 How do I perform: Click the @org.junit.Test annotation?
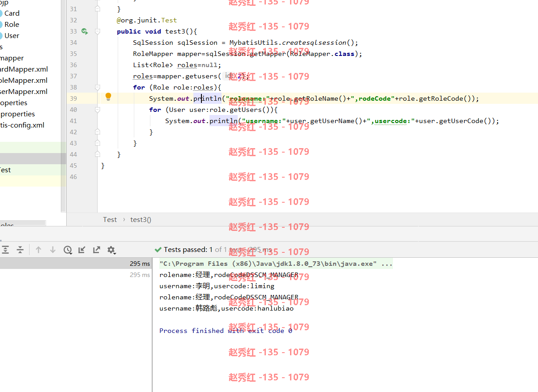pyautogui.click(x=147, y=20)
